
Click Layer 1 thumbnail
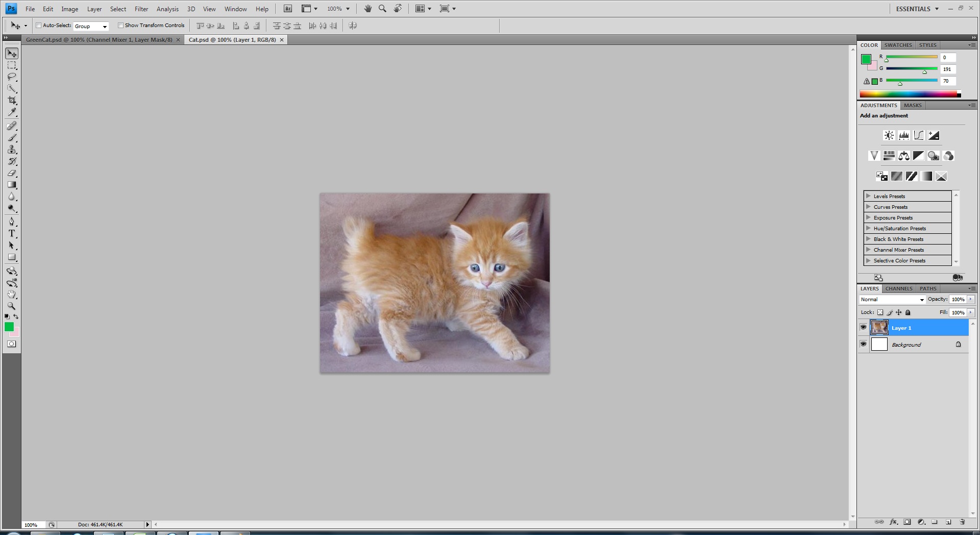tap(879, 327)
